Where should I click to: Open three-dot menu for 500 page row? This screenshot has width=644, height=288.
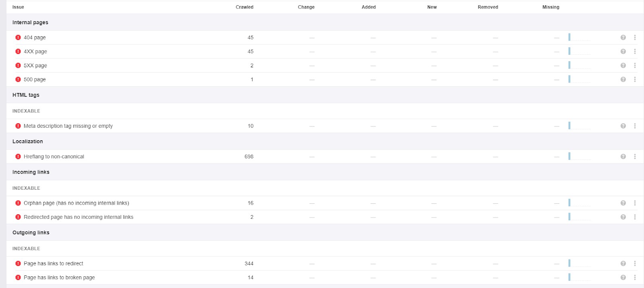point(635,79)
